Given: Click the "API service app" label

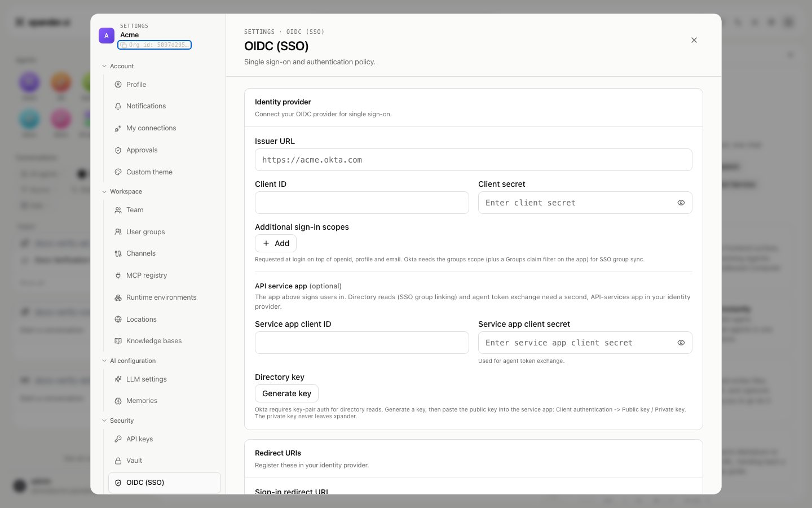Looking at the screenshot, I should click(281, 286).
